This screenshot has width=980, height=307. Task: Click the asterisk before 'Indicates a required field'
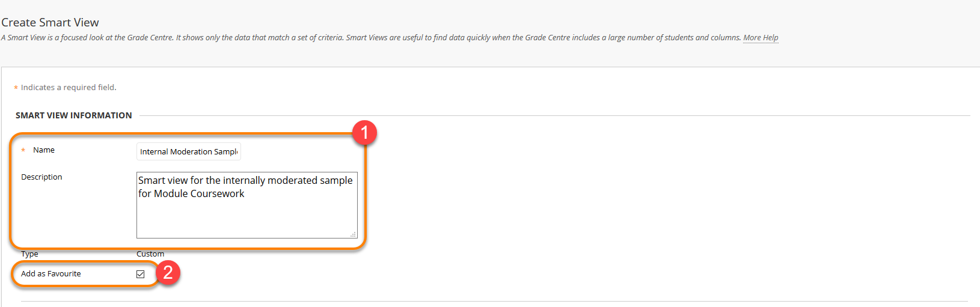coord(16,88)
